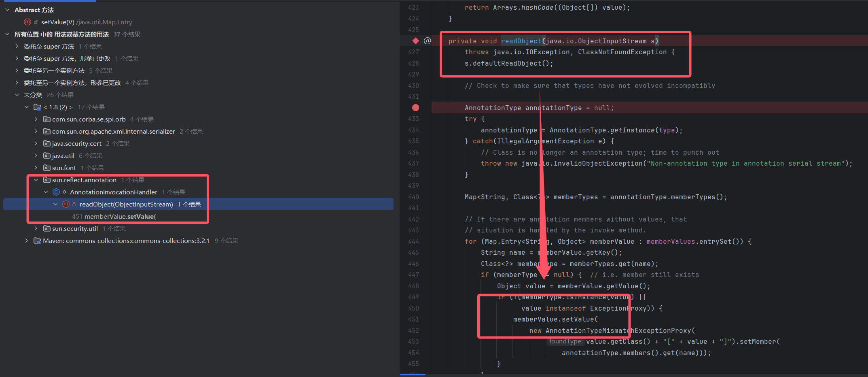Click the AnnotationInvocationHandler class icon
This screenshot has width=868, height=377.
[56, 192]
